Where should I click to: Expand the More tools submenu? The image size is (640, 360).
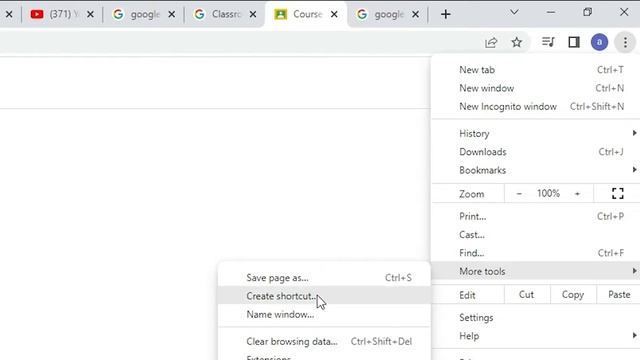coord(536,271)
